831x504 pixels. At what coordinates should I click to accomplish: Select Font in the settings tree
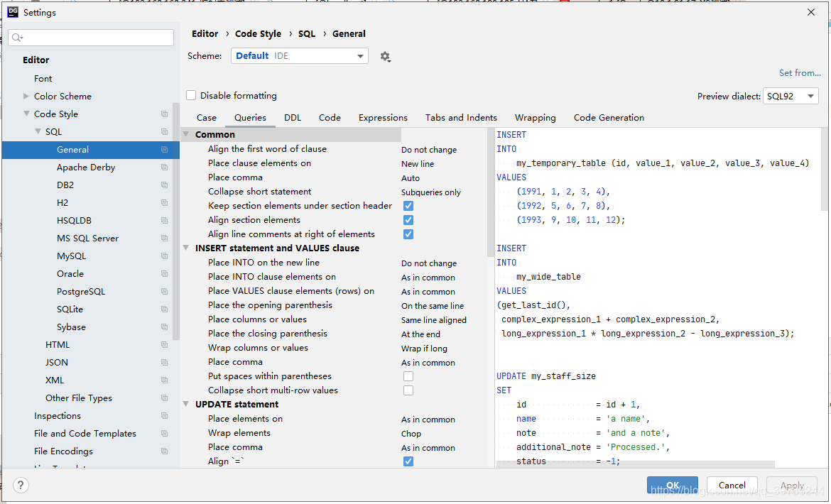point(43,78)
